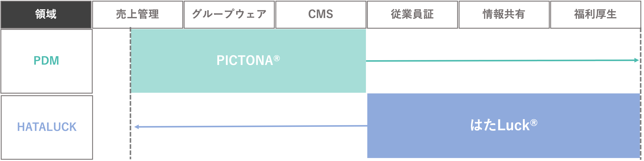
Task: Click the HATALUCK row label box
Action: 47,127
